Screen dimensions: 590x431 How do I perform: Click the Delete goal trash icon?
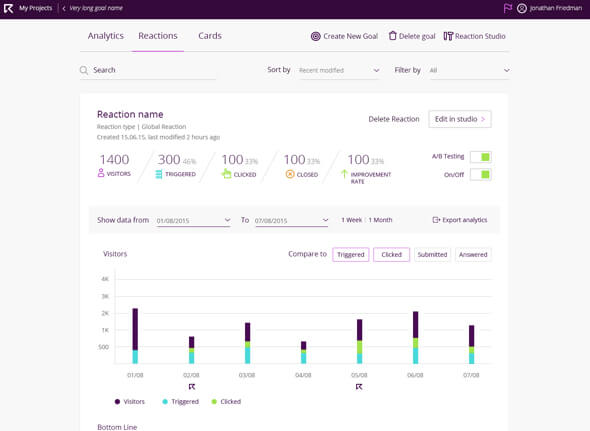tap(392, 35)
